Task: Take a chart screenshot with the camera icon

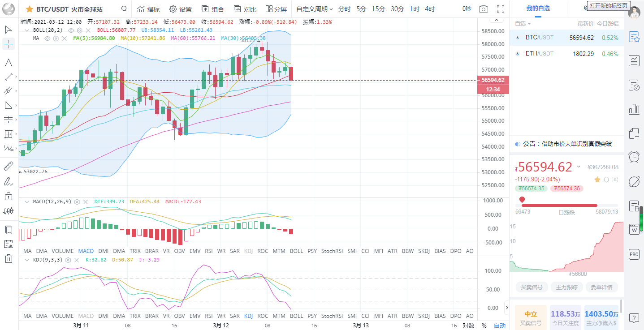Action: (483, 9)
